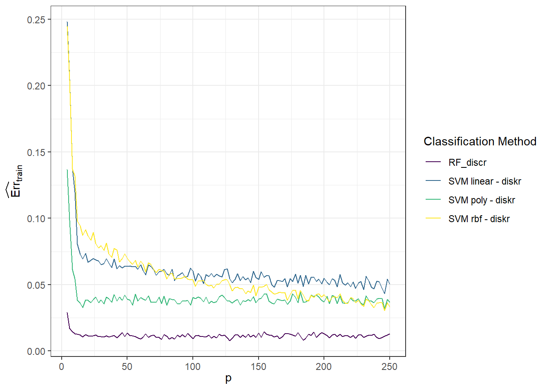The width and height of the screenshot is (549, 392).
Task: Click the x-axis tick label 100
Action: pos(193,367)
